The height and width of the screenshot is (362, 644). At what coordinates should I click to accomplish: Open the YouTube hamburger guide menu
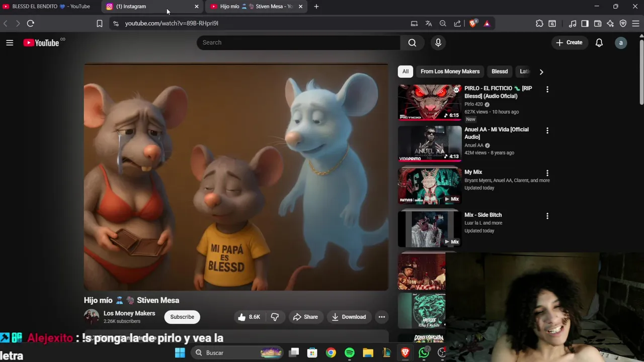(10, 43)
